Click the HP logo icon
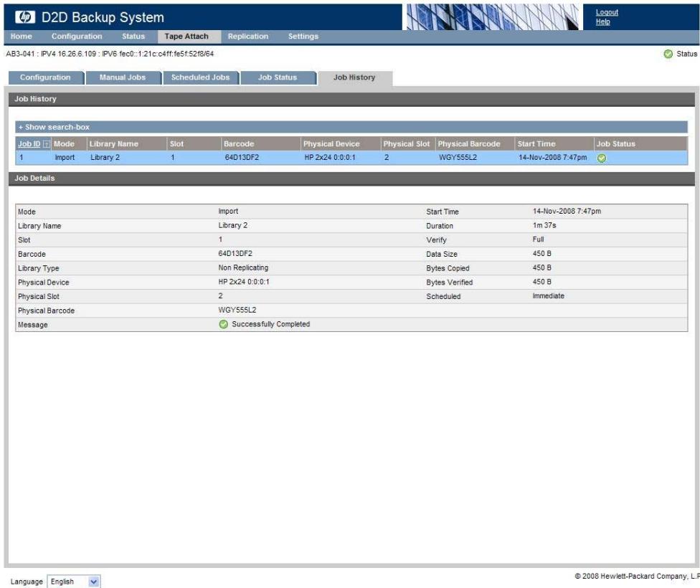 (x=25, y=17)
